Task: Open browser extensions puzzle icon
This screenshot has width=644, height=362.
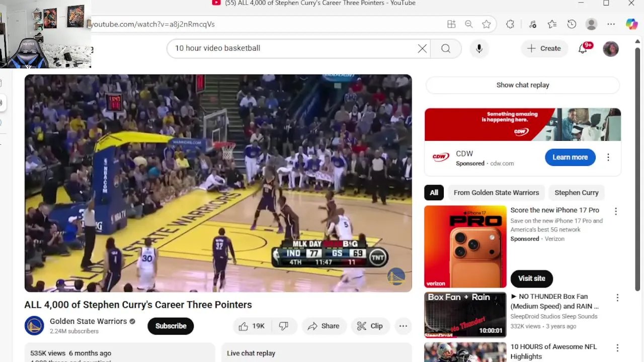Action: click(x=510, y=24)
